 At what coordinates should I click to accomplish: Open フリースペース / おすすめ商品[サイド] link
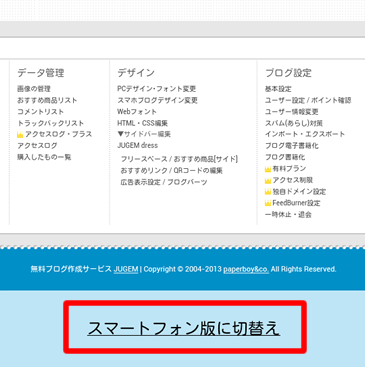tap(179, 159)
